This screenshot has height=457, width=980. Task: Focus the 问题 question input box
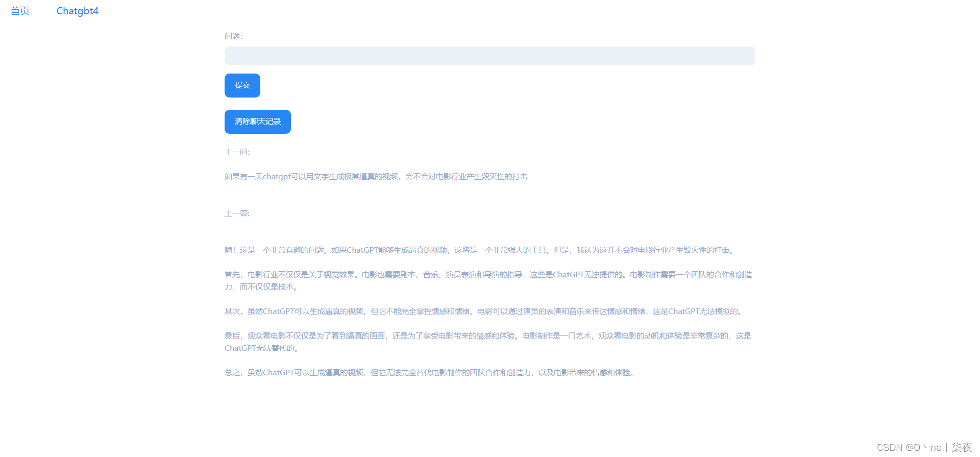coord(489,56)
